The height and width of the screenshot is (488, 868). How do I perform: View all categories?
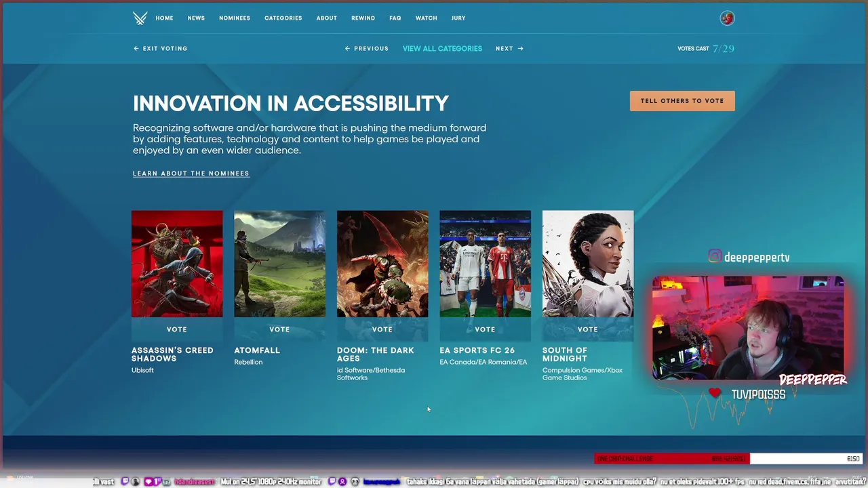(442, 49)
